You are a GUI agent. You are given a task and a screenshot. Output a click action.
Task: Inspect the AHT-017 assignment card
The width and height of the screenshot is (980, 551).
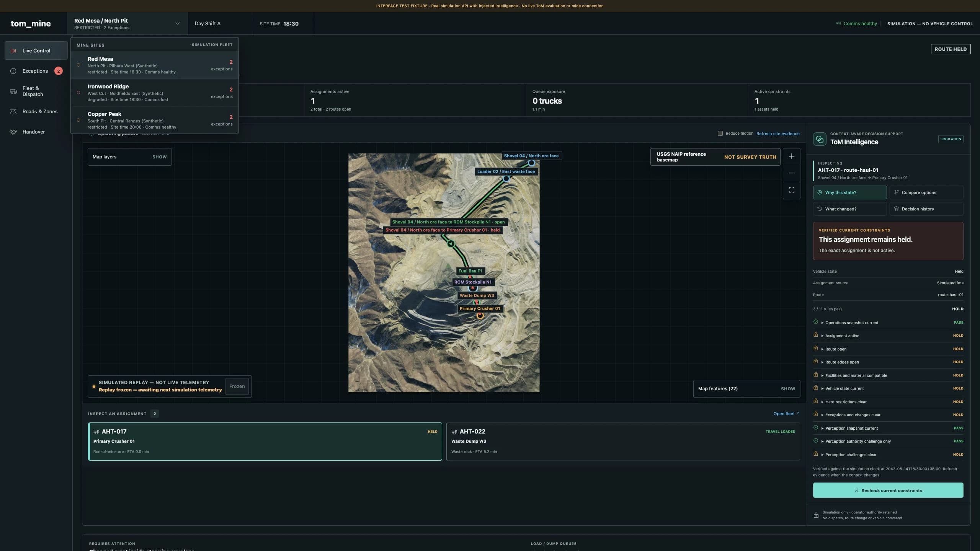[x=265, y=442]
